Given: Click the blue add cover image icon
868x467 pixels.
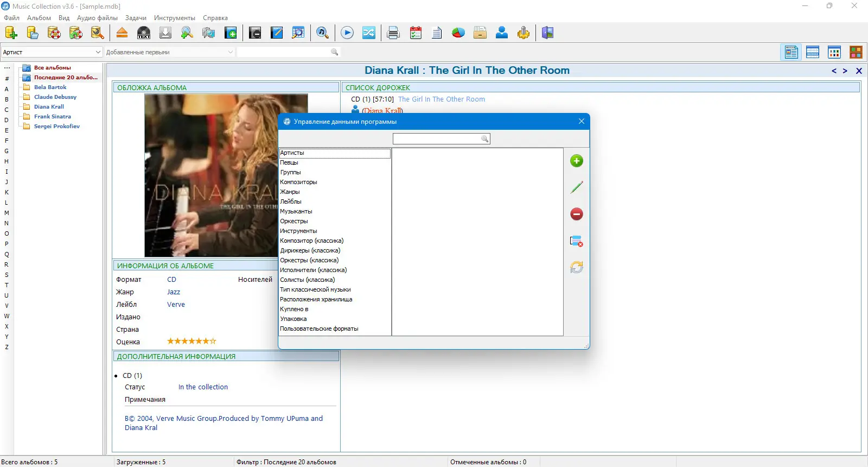Looking at the screenshot, I should 231,33.
